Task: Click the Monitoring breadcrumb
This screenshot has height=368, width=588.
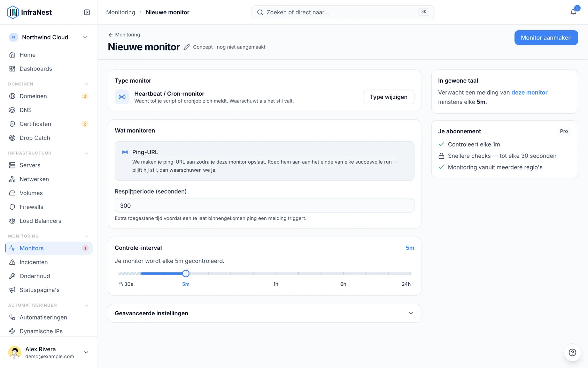Action: (x=121, y=12)
